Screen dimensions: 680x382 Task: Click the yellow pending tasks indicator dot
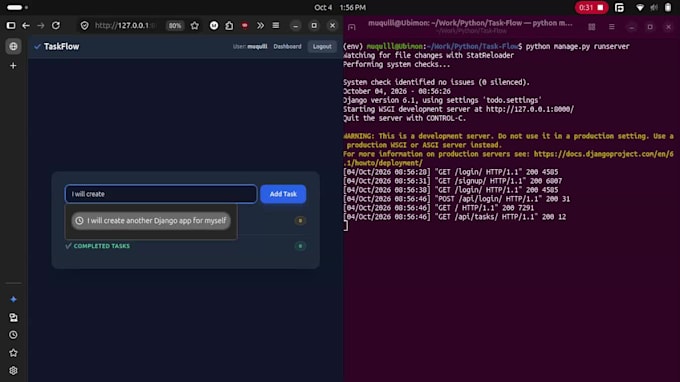point(300,221)
